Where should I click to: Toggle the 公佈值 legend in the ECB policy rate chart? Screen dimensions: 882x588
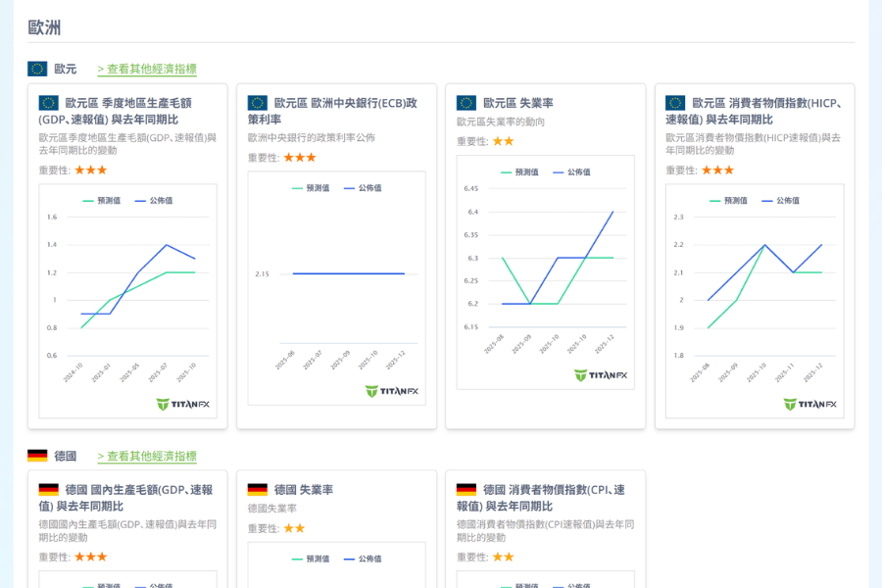(363, 188)
